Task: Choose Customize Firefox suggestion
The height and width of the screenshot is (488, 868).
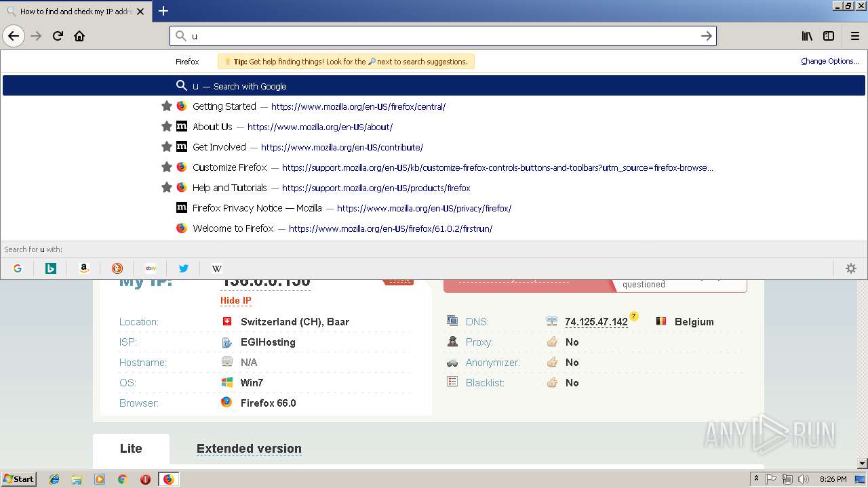Action: pyautogui.click(x=434, y=167)
